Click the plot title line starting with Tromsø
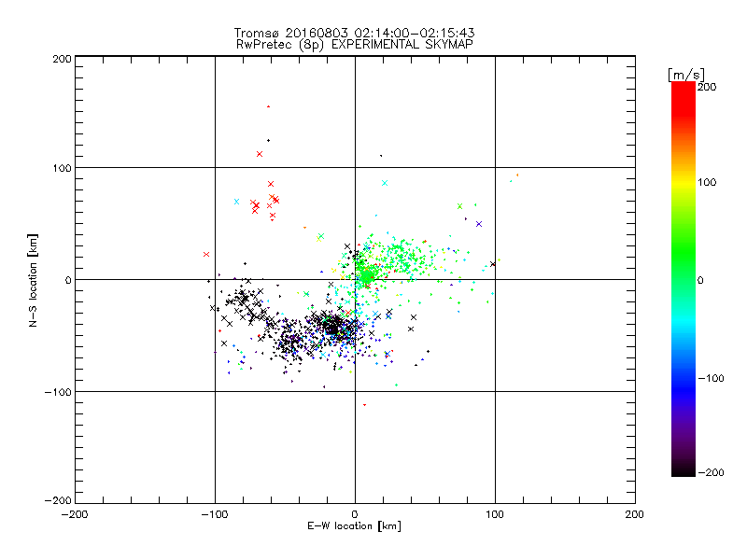 click(354, 33)
